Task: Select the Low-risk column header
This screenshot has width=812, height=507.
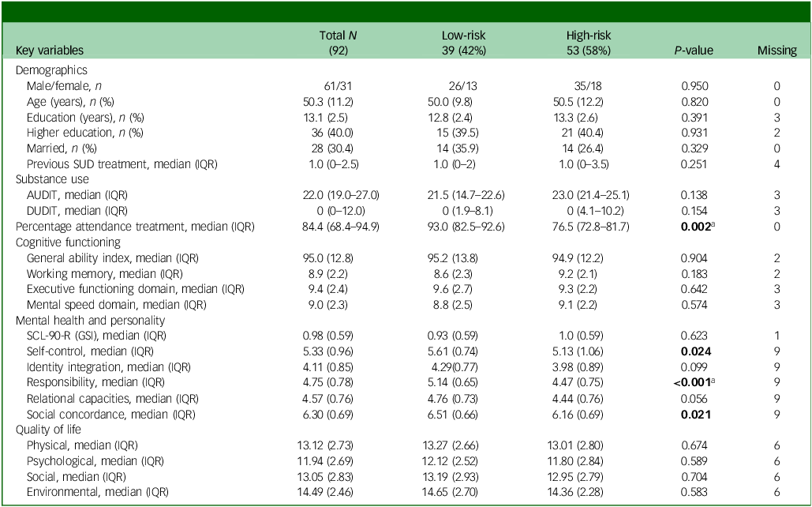Action: point(463,43)
